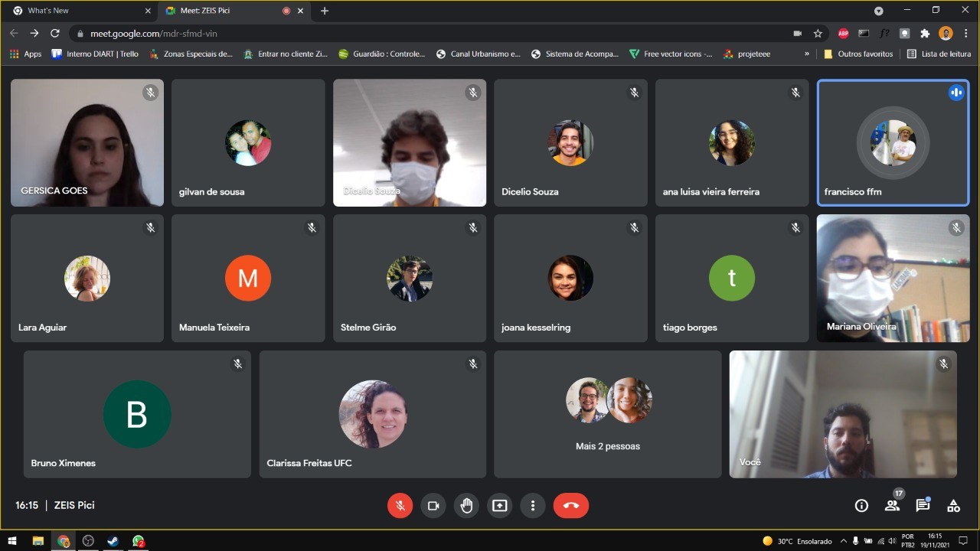The image size is (980, 551).
Task: Toggle the camera in the call bar
Action: (x=433, y=506)
